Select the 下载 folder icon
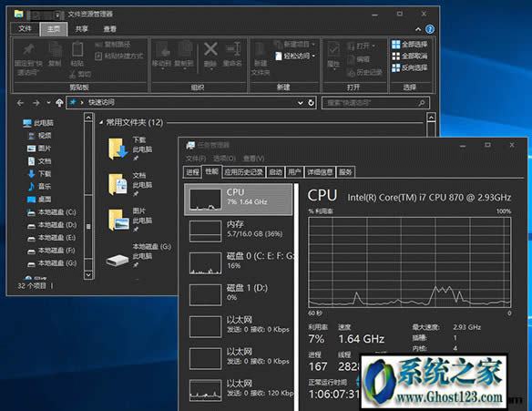Screen dimensions: 532x411 pos(118,149)
